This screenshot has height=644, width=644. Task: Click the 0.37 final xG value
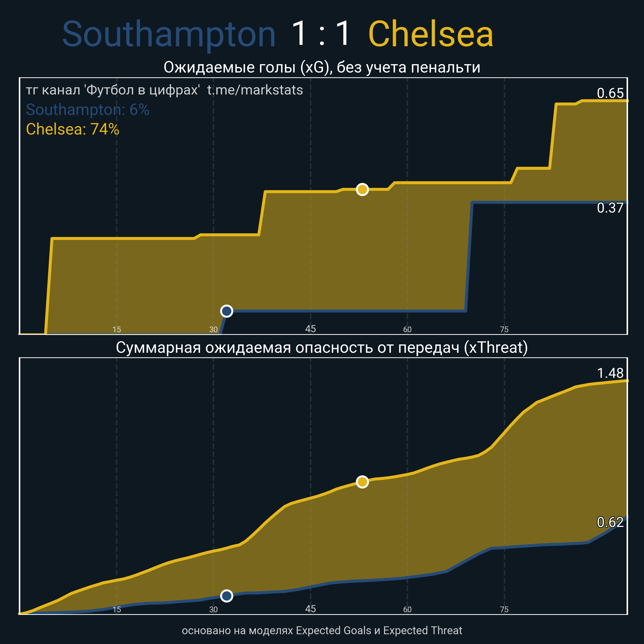pos(610,208)
